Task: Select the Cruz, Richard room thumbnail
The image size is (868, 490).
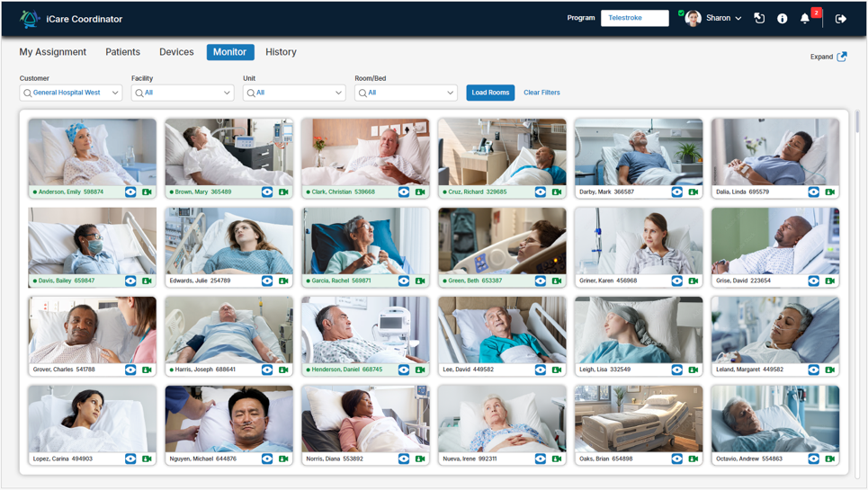Action: [x=502, y=152]
